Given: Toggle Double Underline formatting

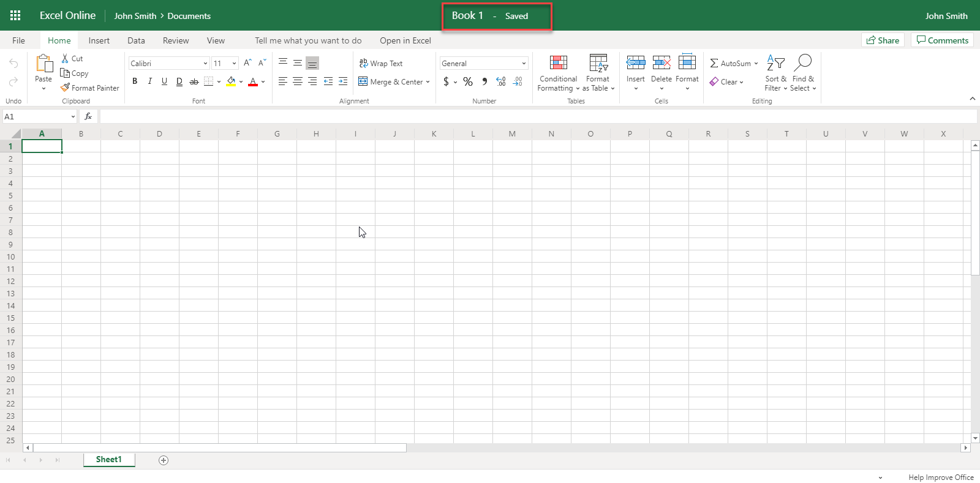Looking at the screenshot, I should [179, 81].
